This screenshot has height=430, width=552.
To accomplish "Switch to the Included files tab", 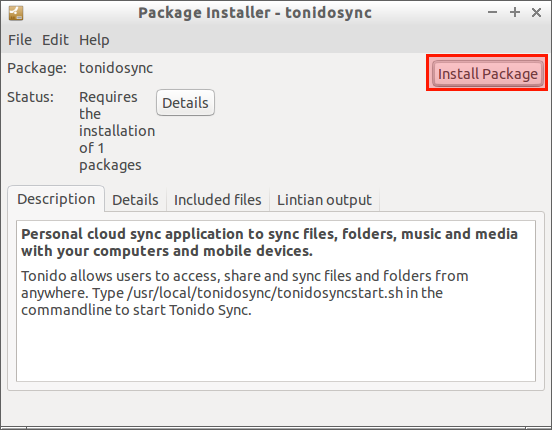I will [218, 200].
